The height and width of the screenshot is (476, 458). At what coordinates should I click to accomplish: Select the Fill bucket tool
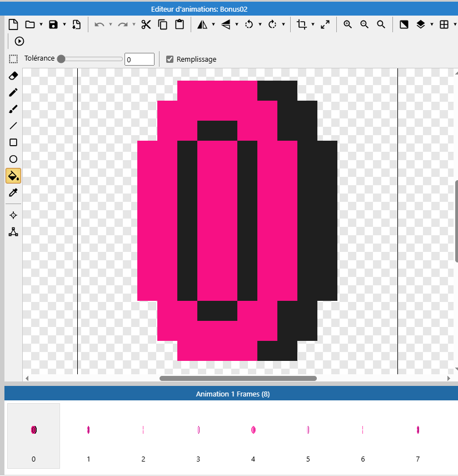click(x=13, y=176)
